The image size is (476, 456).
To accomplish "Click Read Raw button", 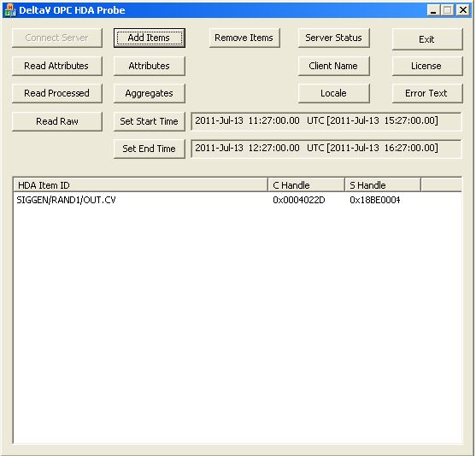I will pyautogui.click(x=57, y=121).
